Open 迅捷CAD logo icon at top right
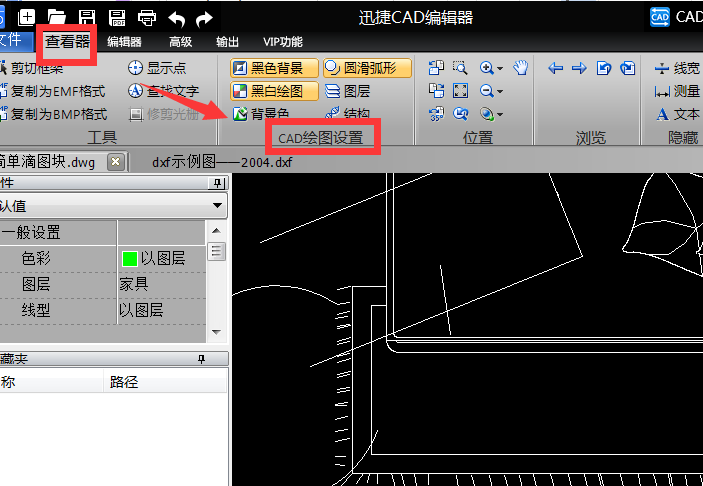Viewport: 703px width, 486px height. pos(660,17)
